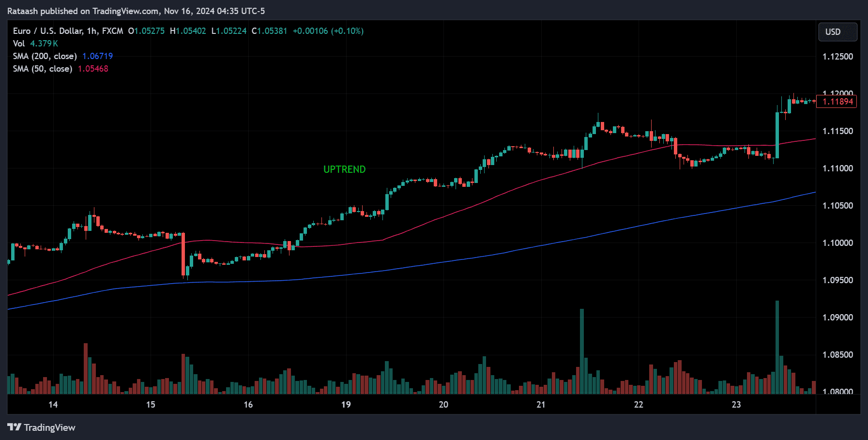868x440 pixels.
Task: Select the USD currency button
Action: click(x=838, y=31)
